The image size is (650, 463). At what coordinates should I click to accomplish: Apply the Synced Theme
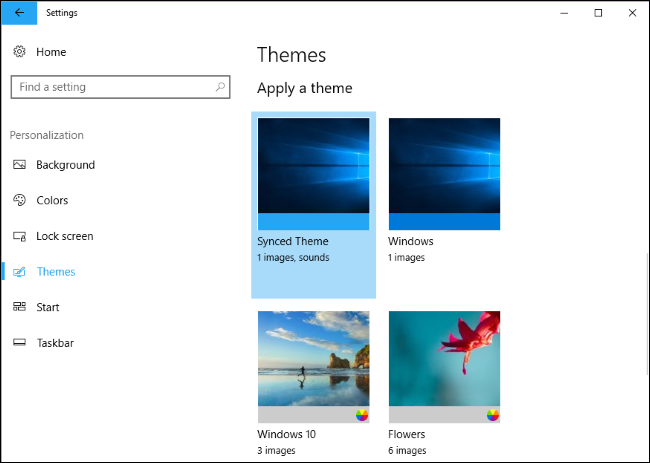click(x=313, y=205)
